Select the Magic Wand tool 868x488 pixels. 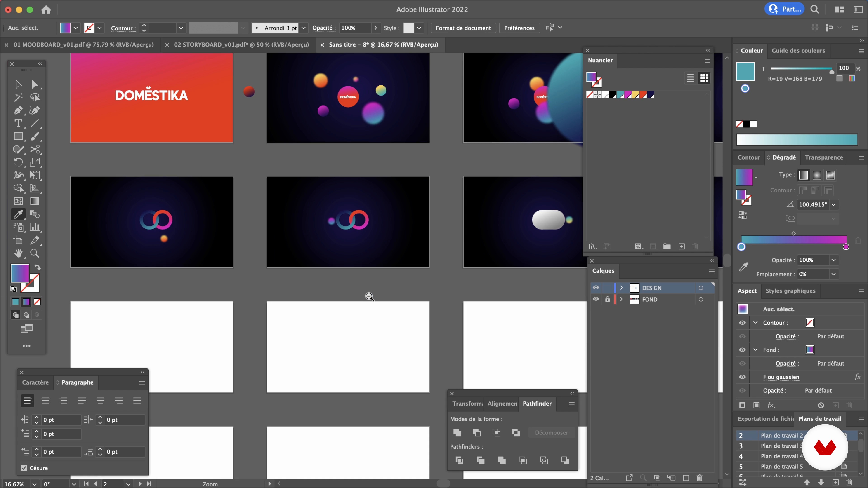click(18, 97)
